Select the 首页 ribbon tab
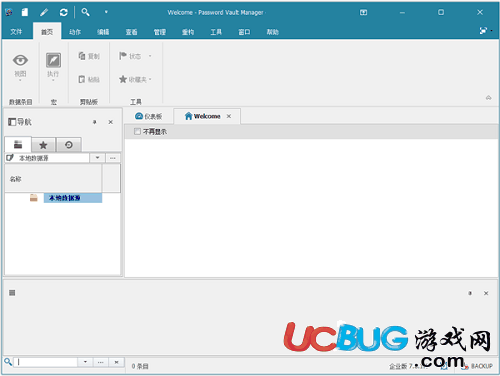This screenshot has height=376, width=500. (x=47, y=32)
